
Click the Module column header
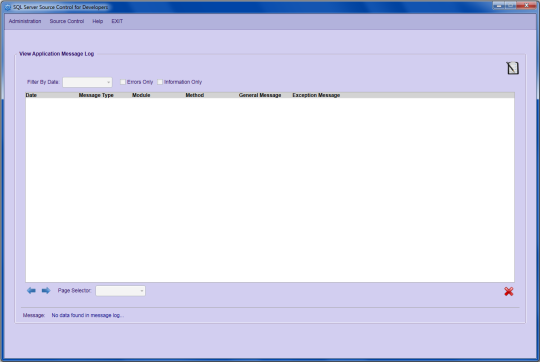pyautogui.click(x=141, y=95)
